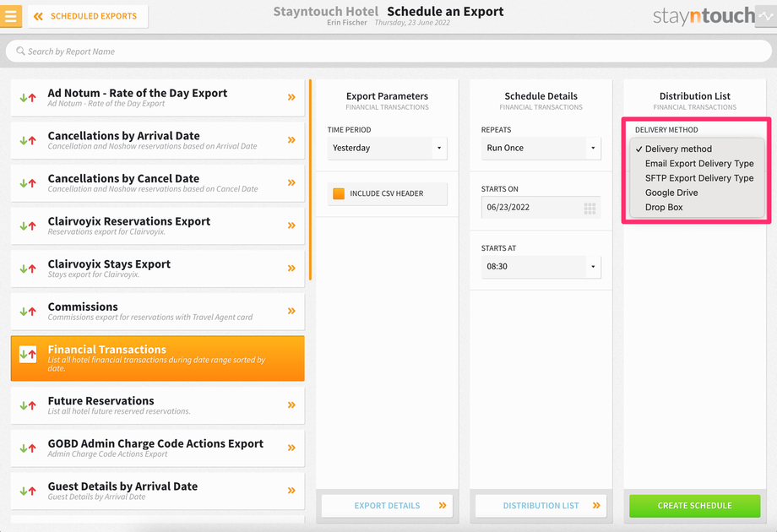Click the Export Details button
The image size is (777, 532).
(x=387, y=506)
